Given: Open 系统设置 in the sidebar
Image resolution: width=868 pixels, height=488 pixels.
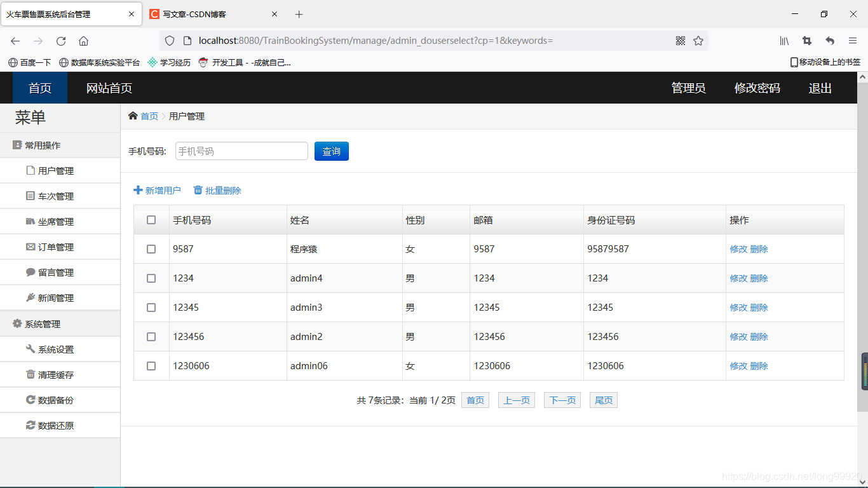Looking at the screenshot, I should coord(60,349).
